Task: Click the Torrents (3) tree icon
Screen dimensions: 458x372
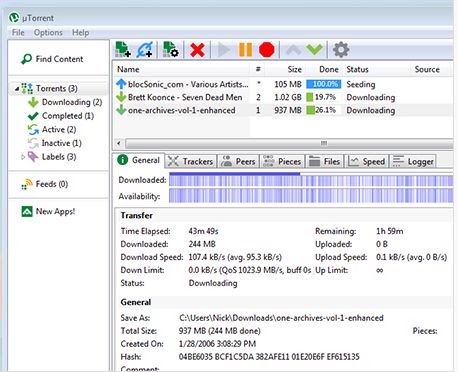Action: click(x=27, y=88)
